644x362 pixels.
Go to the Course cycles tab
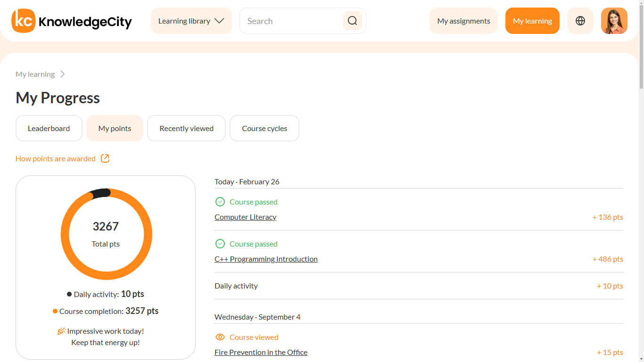tap(264, 128)
